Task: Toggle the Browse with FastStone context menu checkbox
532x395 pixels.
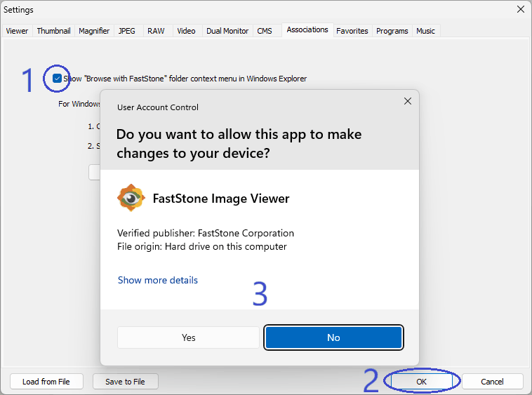Action: tap(57, 79)
